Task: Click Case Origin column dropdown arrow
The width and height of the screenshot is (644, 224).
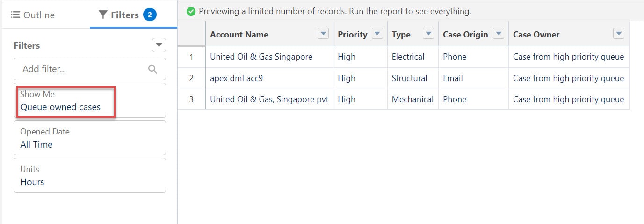Action: click(x=499, y=34)
